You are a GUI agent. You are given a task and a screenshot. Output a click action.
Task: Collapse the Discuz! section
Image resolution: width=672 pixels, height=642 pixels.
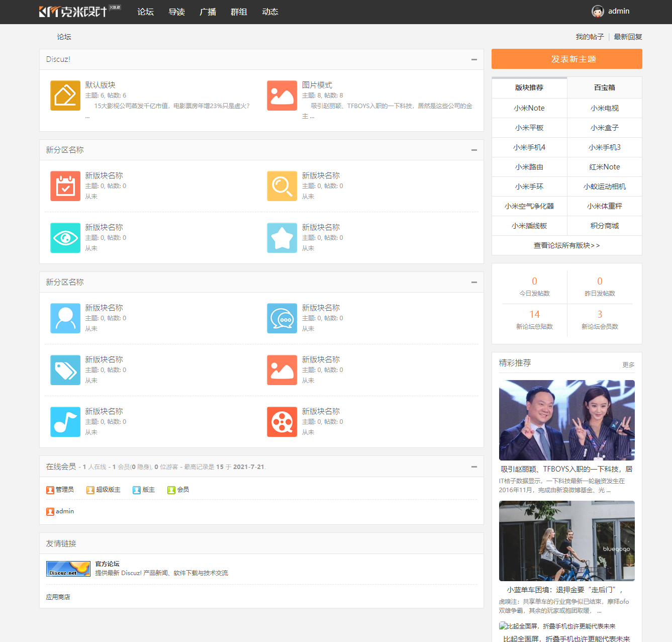473,59
